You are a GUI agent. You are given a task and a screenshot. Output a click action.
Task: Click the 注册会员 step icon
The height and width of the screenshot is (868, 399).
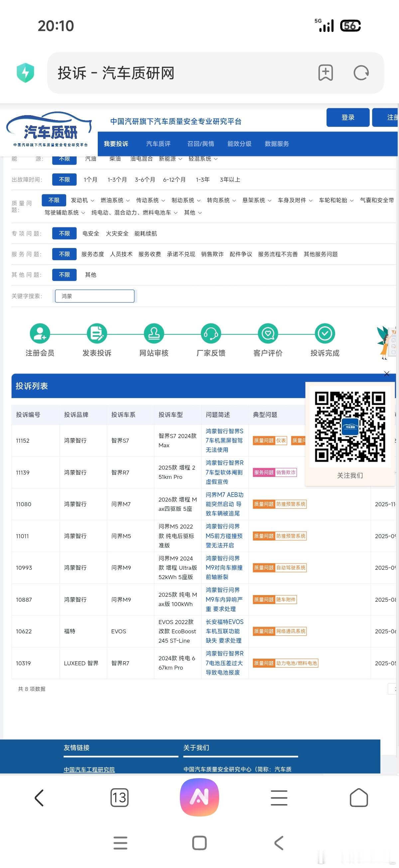40,333
